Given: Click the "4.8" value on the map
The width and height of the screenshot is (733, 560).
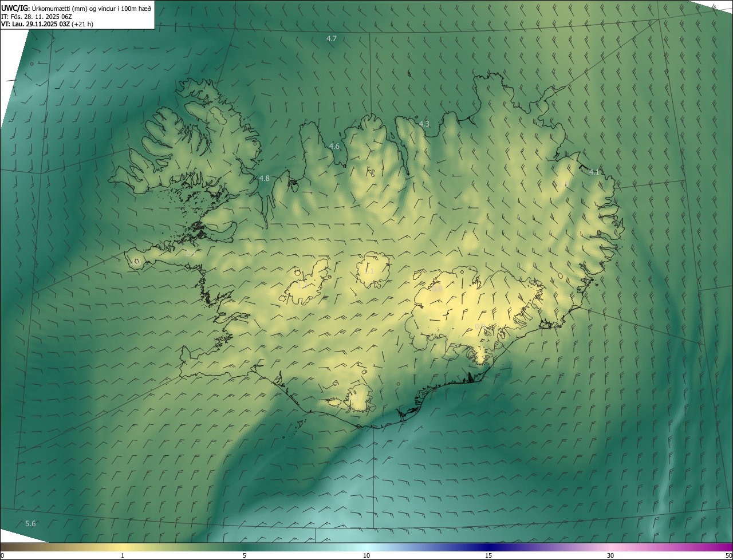Looking at the screenshot, I should click(x=265, y=179).
